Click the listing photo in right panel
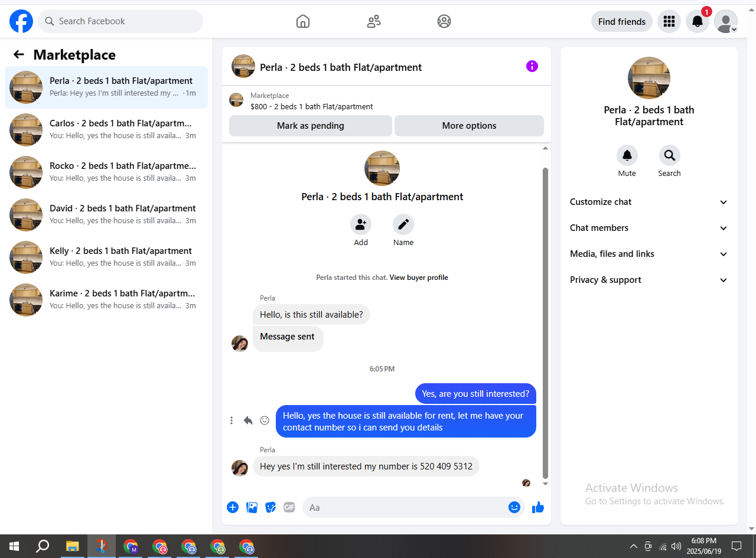756x558 pixels. click(x=649, y=78)
